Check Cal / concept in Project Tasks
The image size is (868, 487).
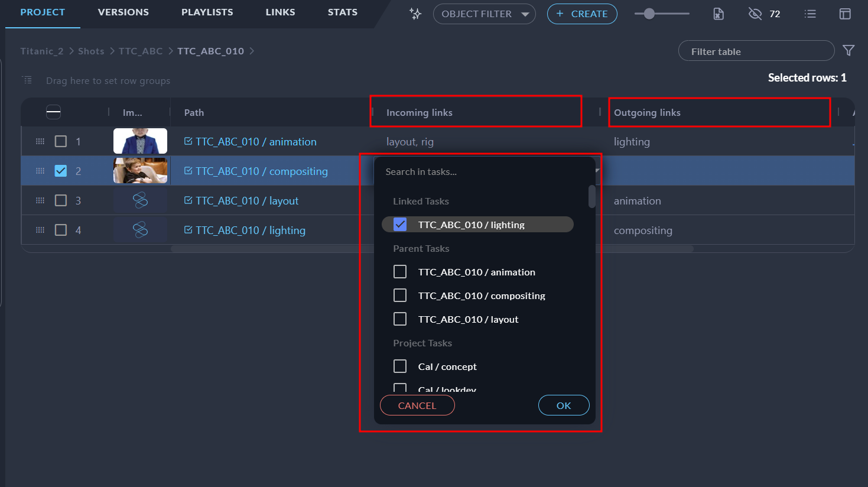400,366
